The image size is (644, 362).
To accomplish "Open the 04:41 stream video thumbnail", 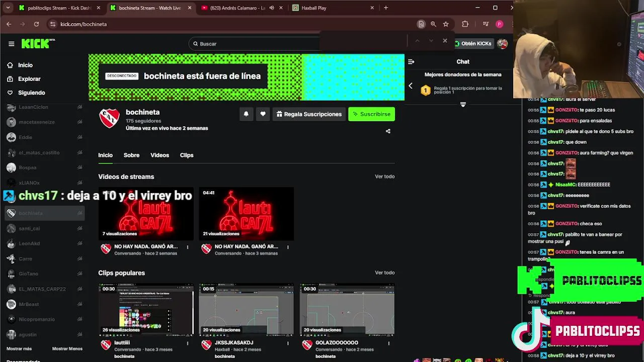I will tap(246, 214).
